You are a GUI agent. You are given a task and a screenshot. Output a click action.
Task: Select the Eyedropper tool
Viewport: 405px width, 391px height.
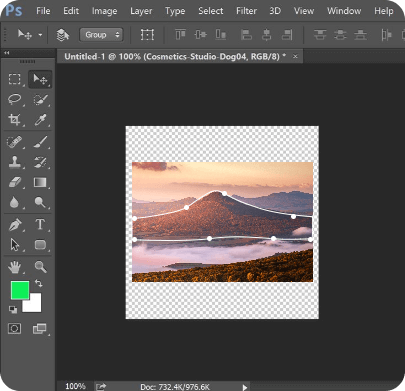tap(40, 120)
